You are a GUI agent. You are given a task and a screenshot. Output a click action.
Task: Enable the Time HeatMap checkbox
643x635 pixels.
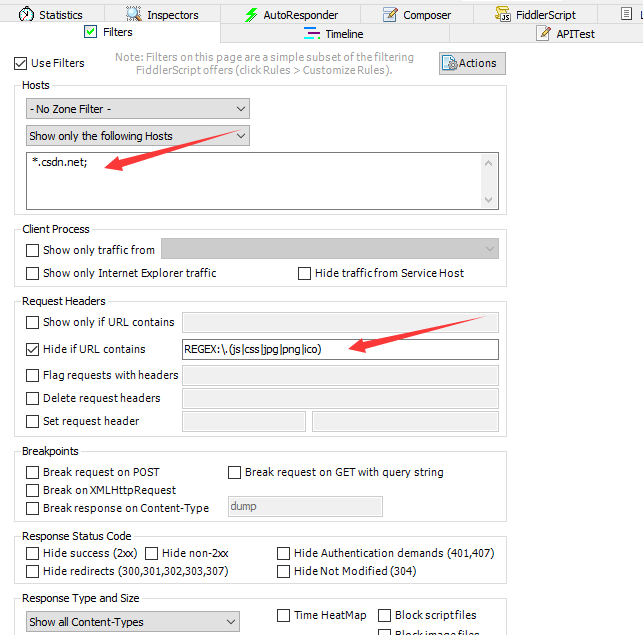[283, 615]
